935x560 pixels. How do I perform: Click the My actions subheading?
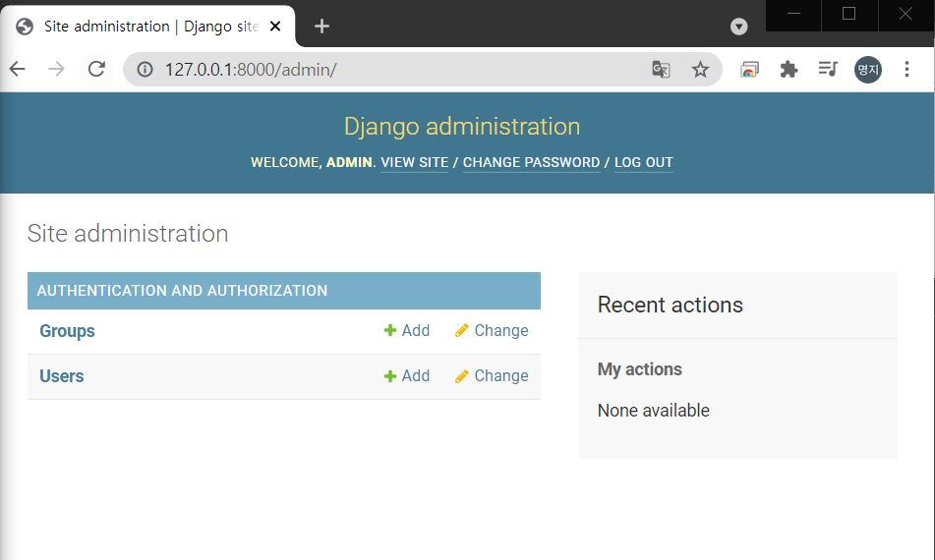[640, 369]
